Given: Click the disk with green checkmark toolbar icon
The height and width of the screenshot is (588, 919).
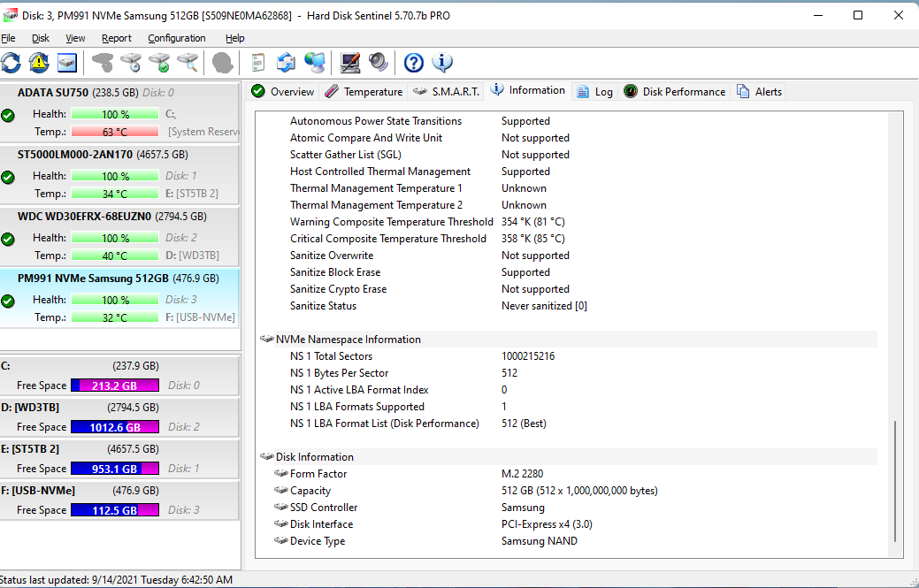Looking at the screenshot, I should click(x=159, y=63).
